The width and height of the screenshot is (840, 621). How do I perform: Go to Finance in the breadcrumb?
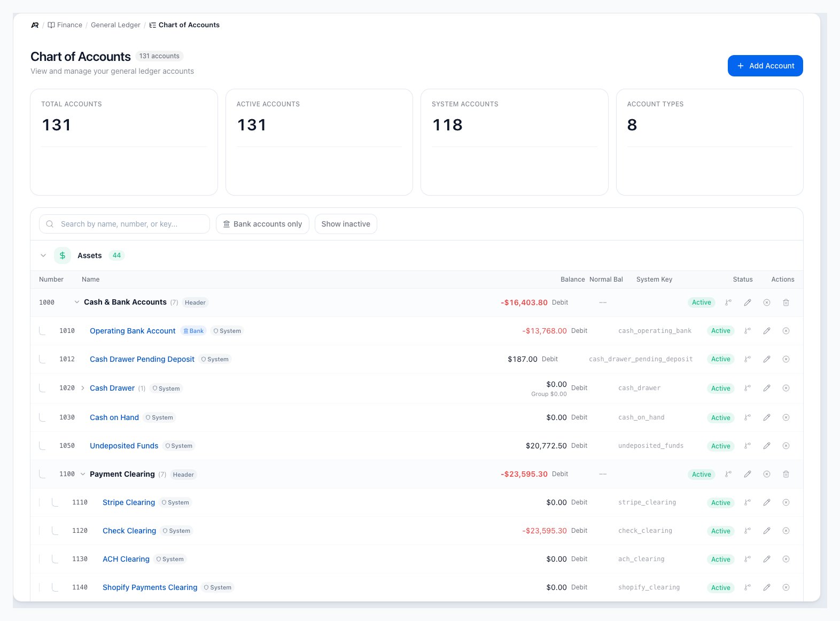click(x=65, y=25)
